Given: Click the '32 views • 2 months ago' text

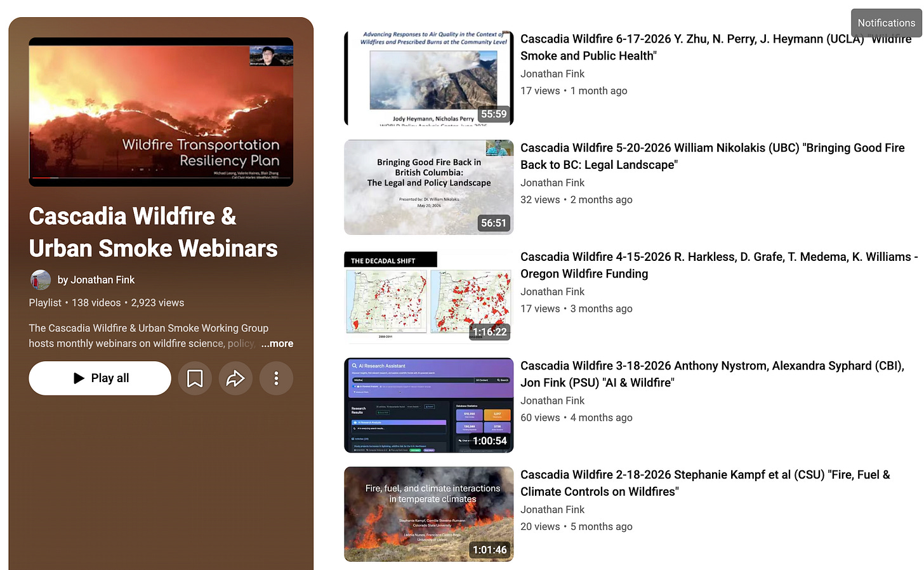Looking at the screenshot, I should click(576, 200).
